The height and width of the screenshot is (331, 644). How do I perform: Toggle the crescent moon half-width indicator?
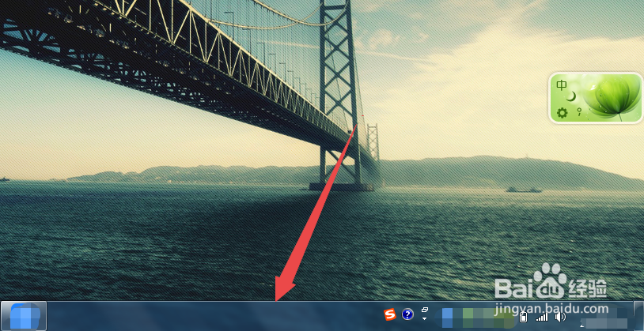tap(571, 97)
